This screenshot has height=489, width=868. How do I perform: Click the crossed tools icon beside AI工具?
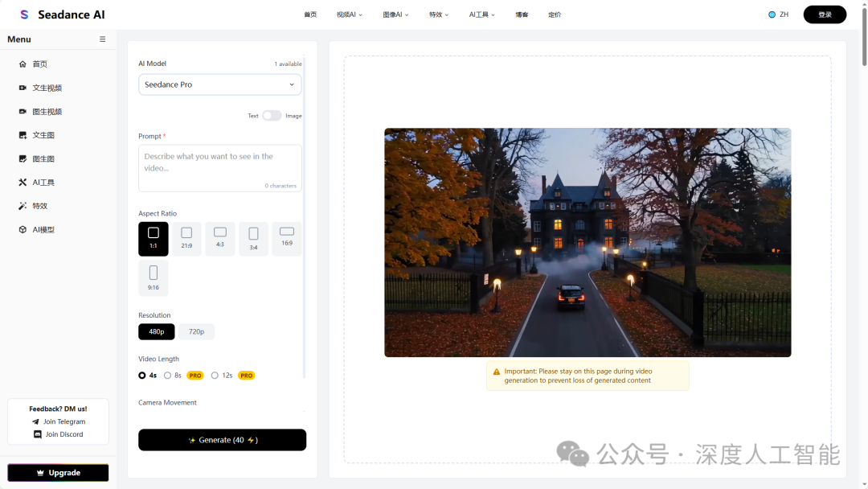[23, 183]
